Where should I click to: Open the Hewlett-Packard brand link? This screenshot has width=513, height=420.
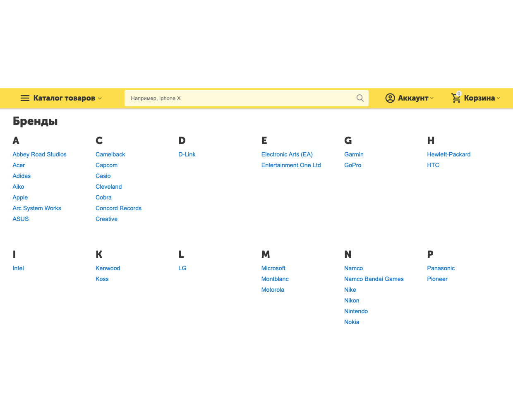[x=449, y=154]
